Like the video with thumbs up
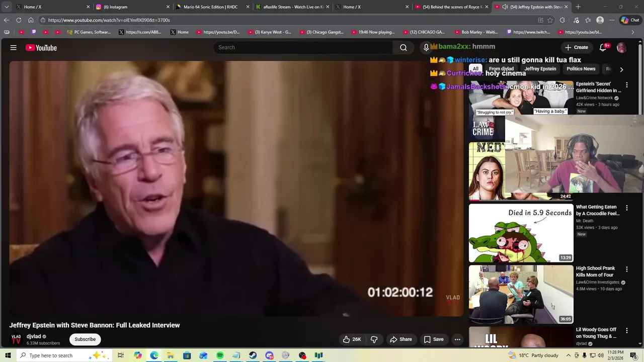Screen dimensions: 644x362 (x=352, y=339)
